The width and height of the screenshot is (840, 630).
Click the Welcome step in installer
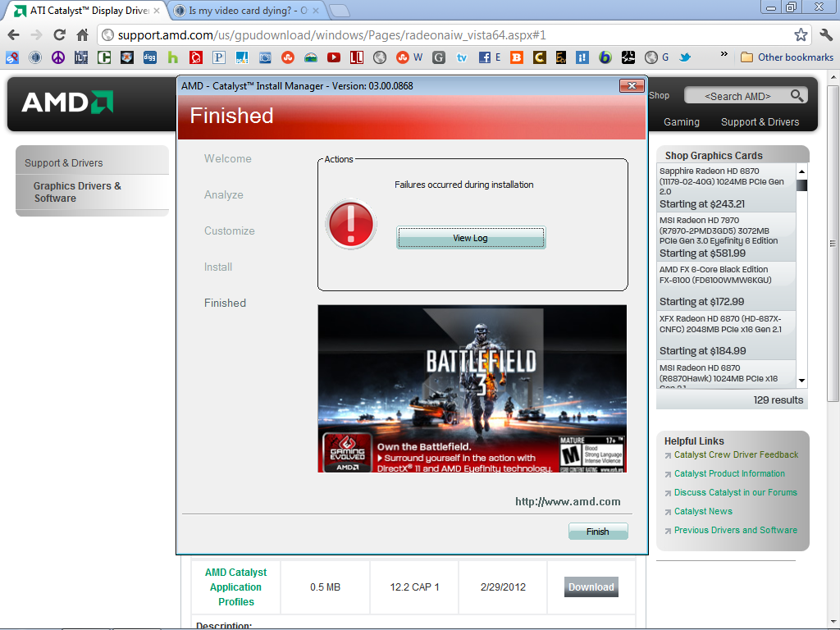pos(228,158)
